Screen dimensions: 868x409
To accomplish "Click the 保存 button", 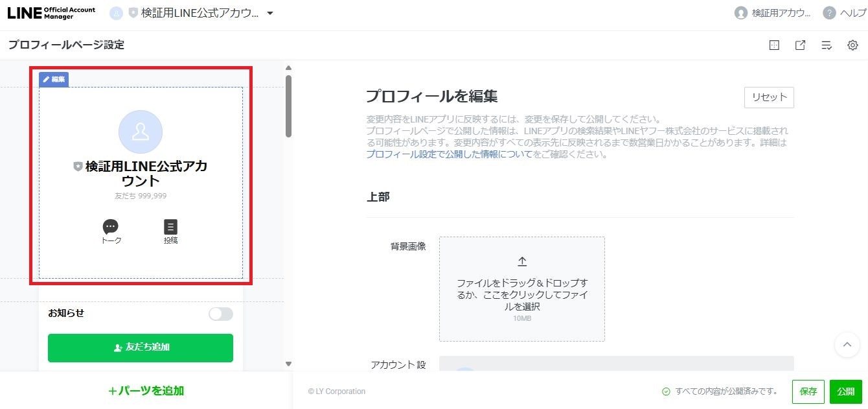I will [808, 391].
